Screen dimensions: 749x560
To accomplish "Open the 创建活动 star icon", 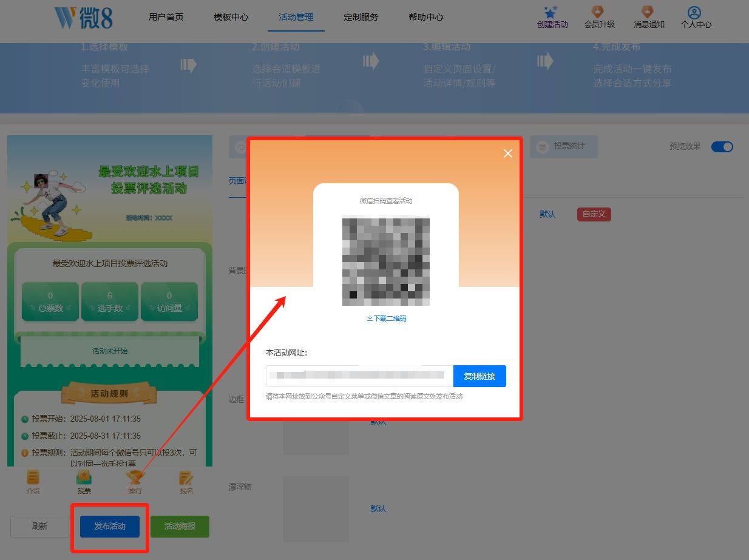I will tap(552, 12).
